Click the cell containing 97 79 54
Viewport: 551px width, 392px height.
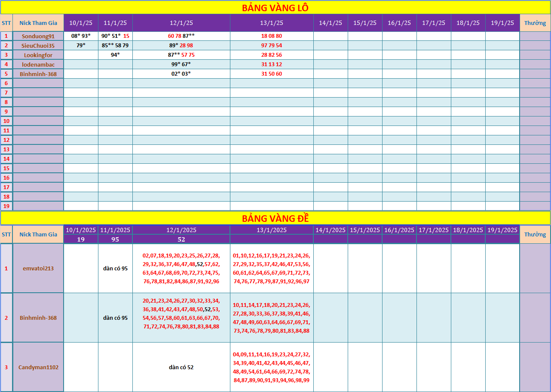pyautogui.click(x=272, y=46)
